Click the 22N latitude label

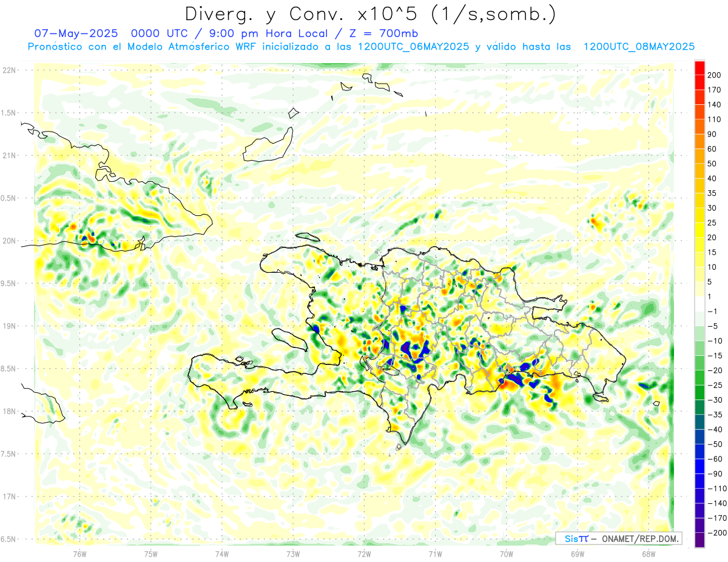coord(8,70)
